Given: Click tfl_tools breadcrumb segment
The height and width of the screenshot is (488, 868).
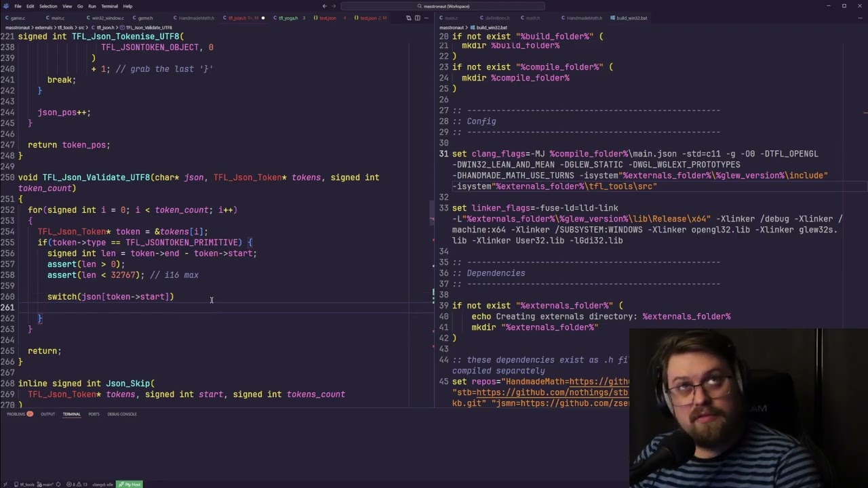Looking at the screenshot, I should [x=65, y=28].
